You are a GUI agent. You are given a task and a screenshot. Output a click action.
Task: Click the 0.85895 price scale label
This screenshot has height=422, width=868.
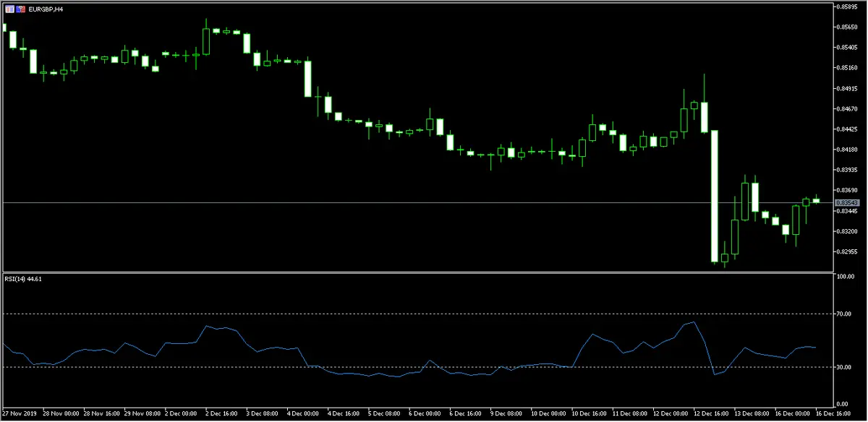coord(848,7)
